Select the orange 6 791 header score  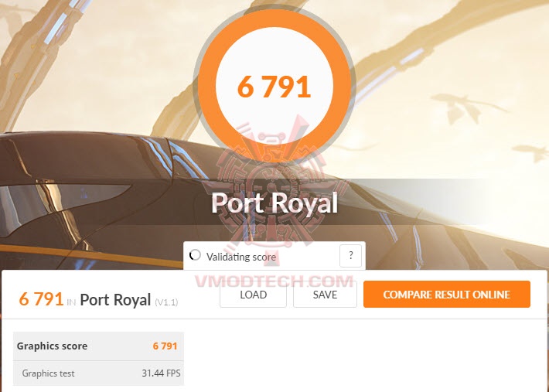(x=41, y=299)
